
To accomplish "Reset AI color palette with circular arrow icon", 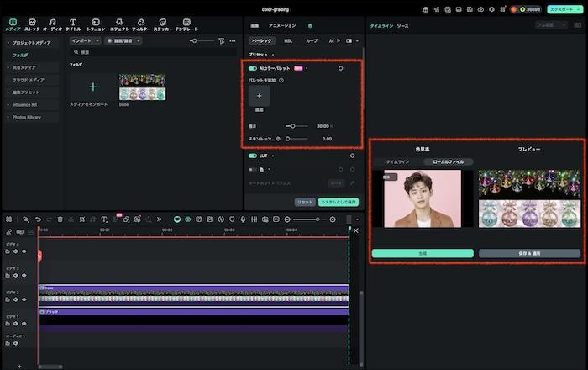I will pos(340,68).
